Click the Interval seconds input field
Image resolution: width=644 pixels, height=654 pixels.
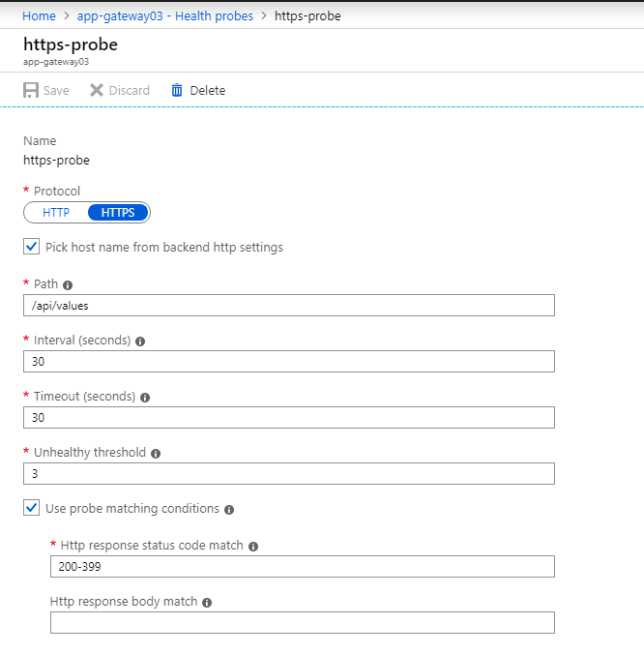(289, 361)
